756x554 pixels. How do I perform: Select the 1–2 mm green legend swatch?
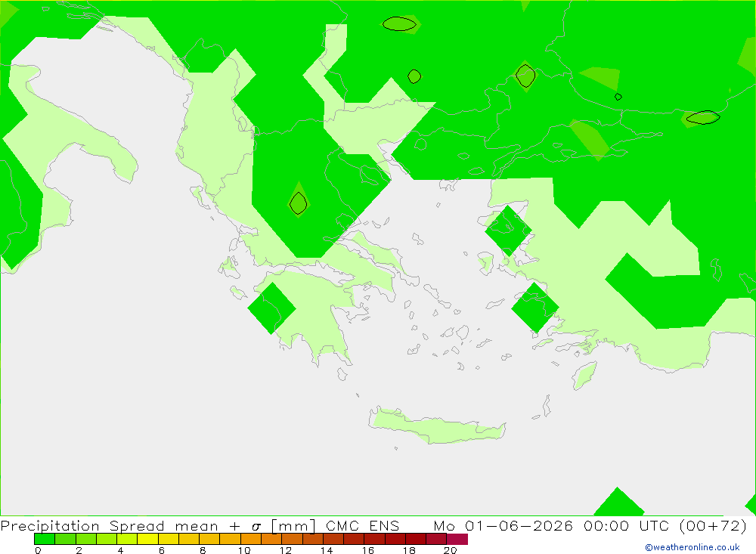coord(65,539)
